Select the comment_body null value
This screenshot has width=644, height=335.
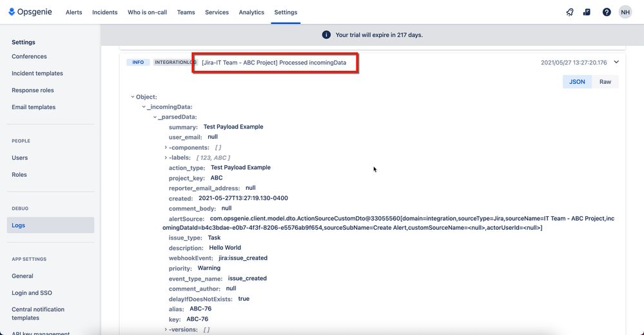tap(226, 208)
